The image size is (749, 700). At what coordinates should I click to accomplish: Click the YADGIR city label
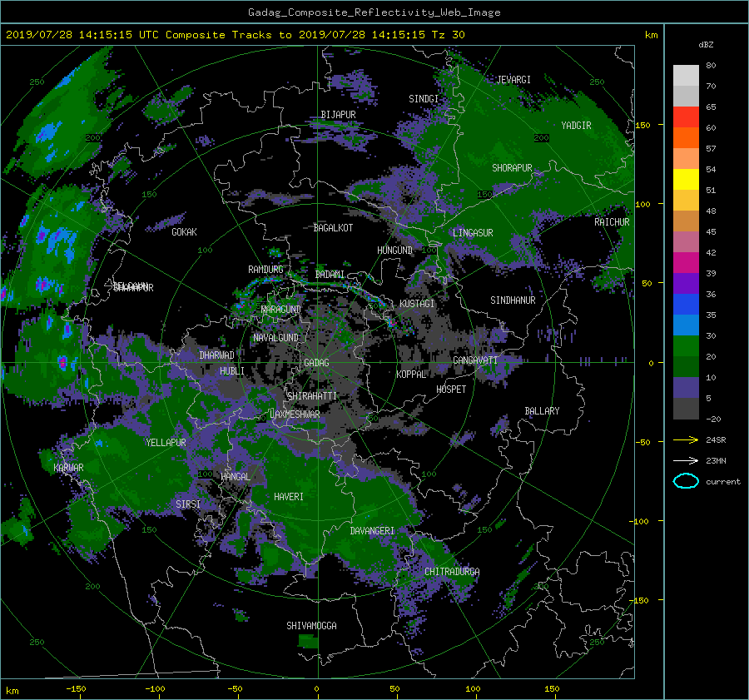(576, 126)
